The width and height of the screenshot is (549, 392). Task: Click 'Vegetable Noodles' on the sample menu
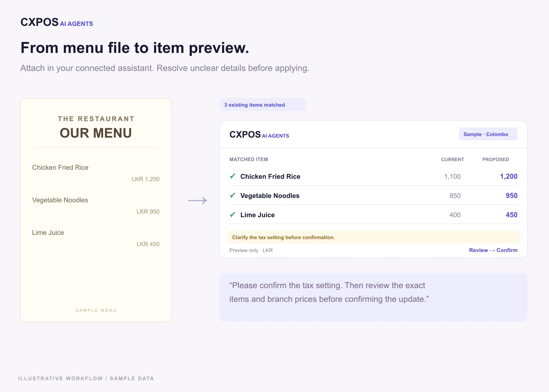click(x=60, y=200)
